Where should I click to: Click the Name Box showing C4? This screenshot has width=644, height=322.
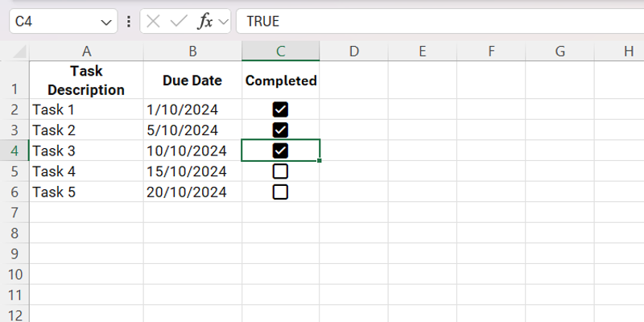coord(52,22)
